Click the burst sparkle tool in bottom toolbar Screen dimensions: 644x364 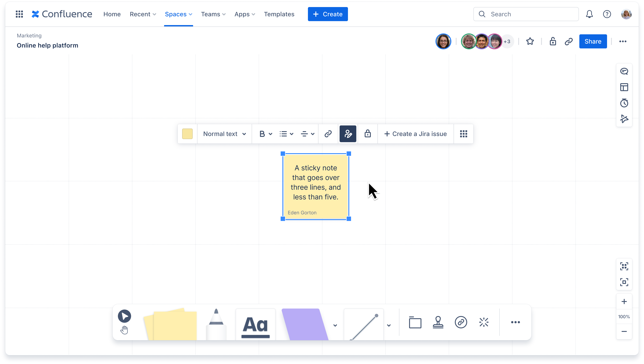coord(484,322)
